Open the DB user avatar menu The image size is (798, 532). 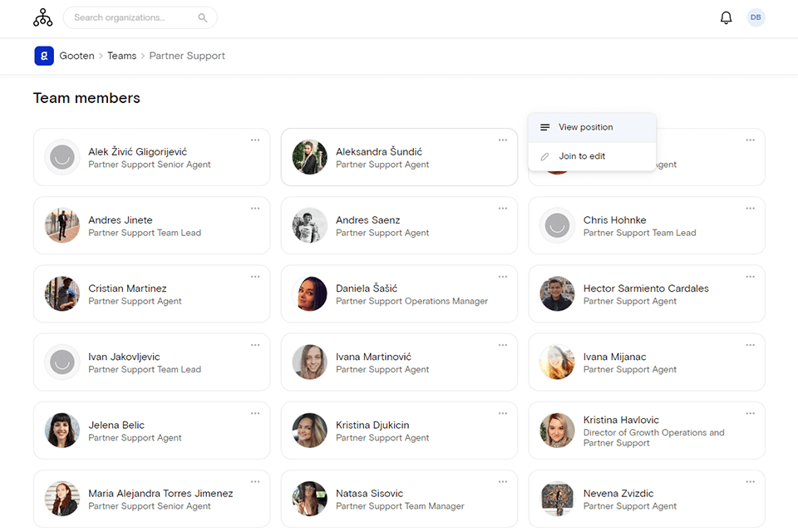(x=756, y=17)
